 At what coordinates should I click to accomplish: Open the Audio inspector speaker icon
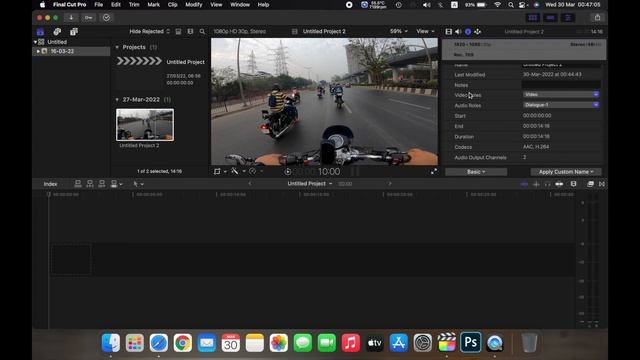(x=458, y=31)
